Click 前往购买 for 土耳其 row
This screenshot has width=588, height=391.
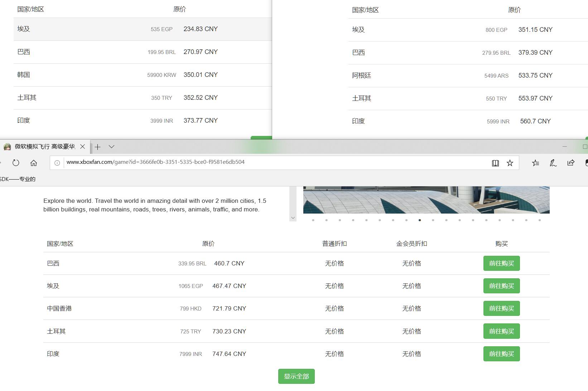[501, 331]
